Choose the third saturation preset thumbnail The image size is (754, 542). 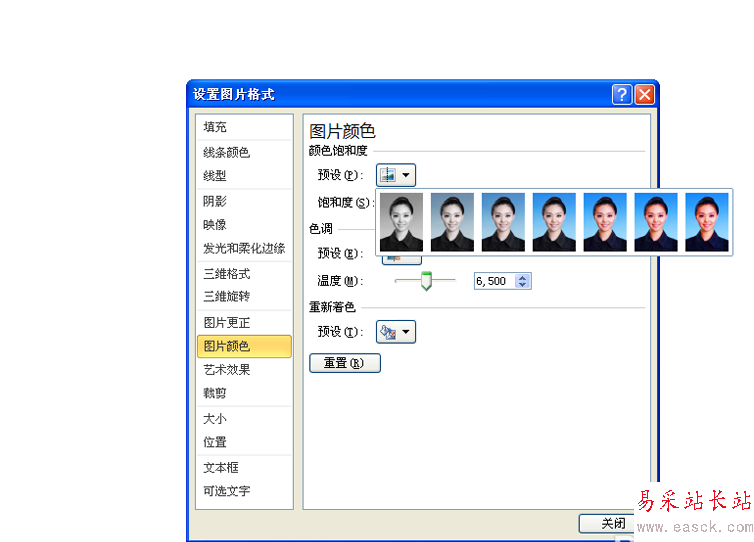tap(503, 222)
